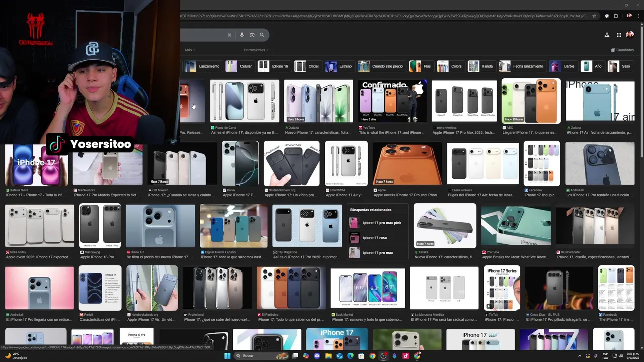Select Fecha lanzamiento filter chip
Image resolution: width=644 pixels, height=362 pixels.
point(522,66)
